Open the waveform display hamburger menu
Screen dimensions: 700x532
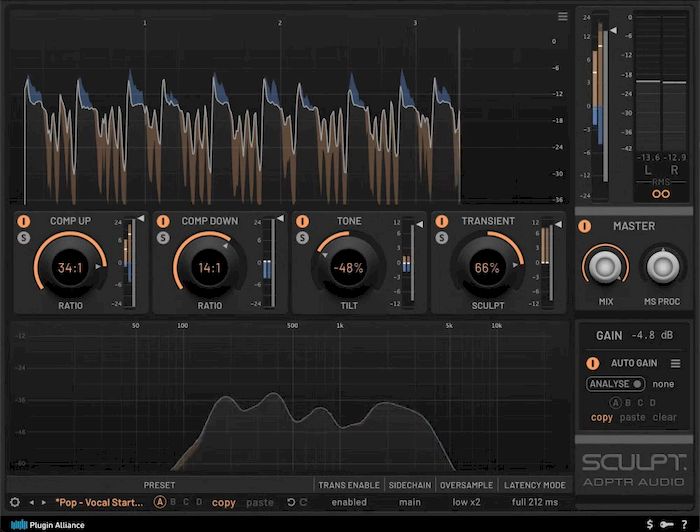coord(562,17)
